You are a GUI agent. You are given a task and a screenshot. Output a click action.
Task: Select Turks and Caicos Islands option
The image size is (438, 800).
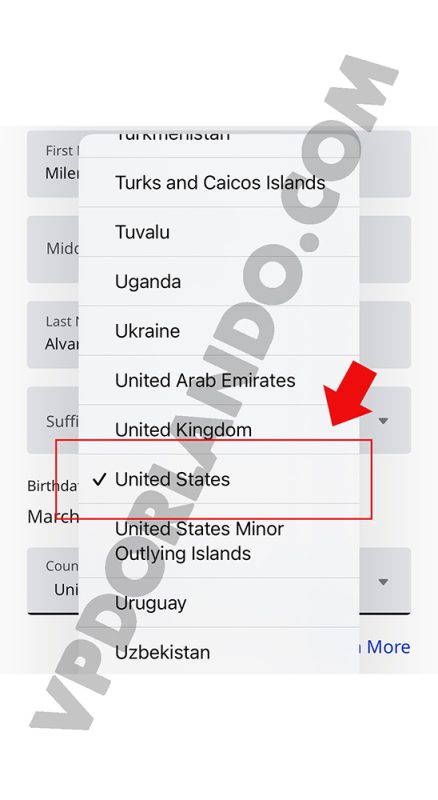[x=219, y=183]
